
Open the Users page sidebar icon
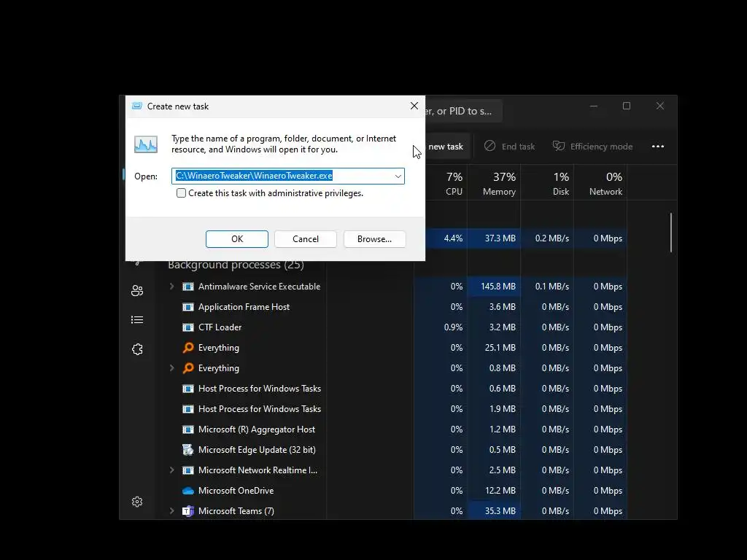click(x=137, y=290)
